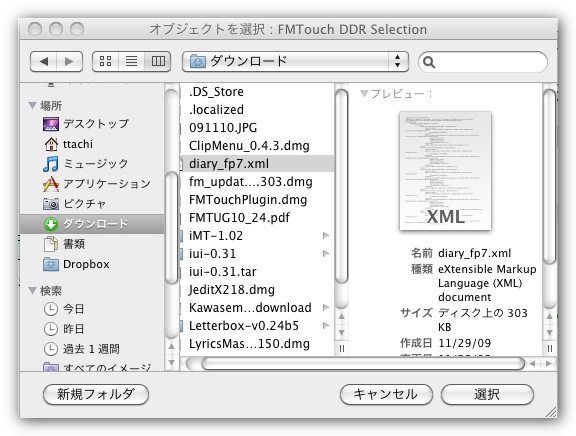Click the 新規フォルダ button
The image size is (576, 436).
coord(96,394)
